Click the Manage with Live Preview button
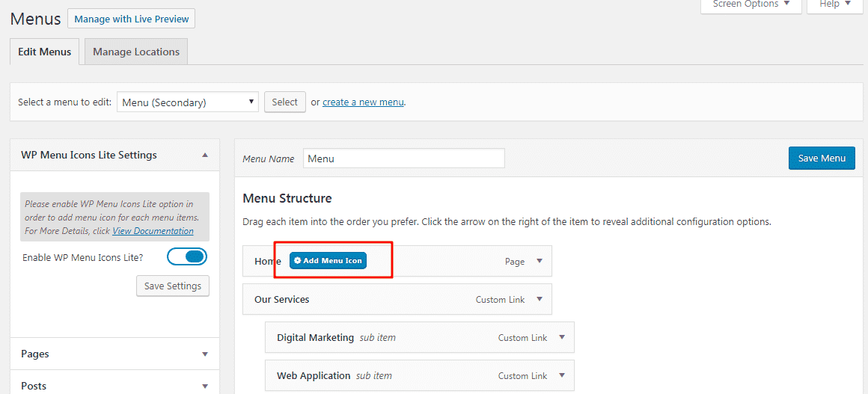Viewport: 868px width, 394px height. coord(131,19)
